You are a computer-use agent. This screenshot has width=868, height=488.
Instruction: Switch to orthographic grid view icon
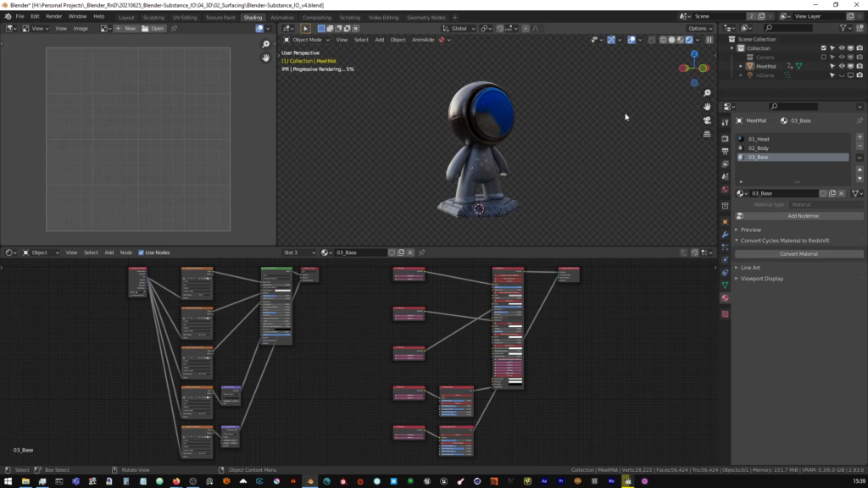[707, 134]
